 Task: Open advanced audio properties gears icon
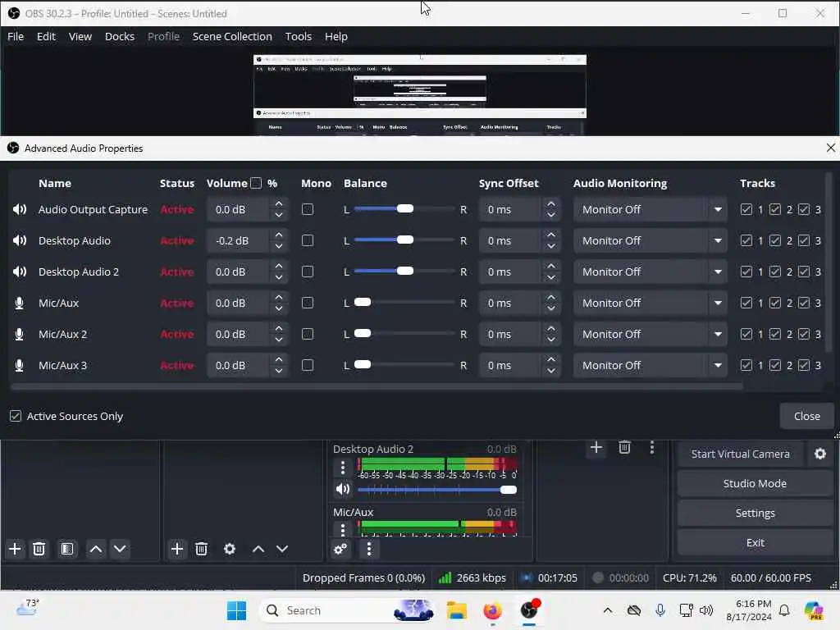click(340, 549)
